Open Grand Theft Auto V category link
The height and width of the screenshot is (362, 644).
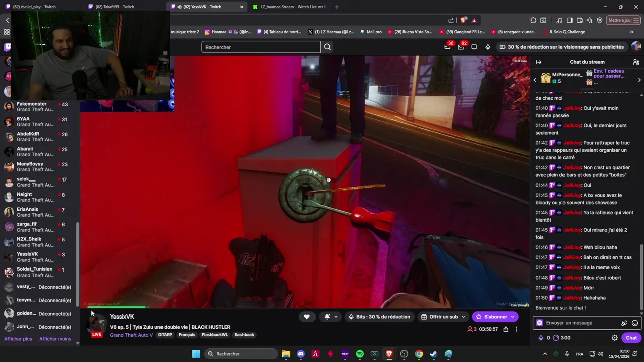(x=131, y=335)
